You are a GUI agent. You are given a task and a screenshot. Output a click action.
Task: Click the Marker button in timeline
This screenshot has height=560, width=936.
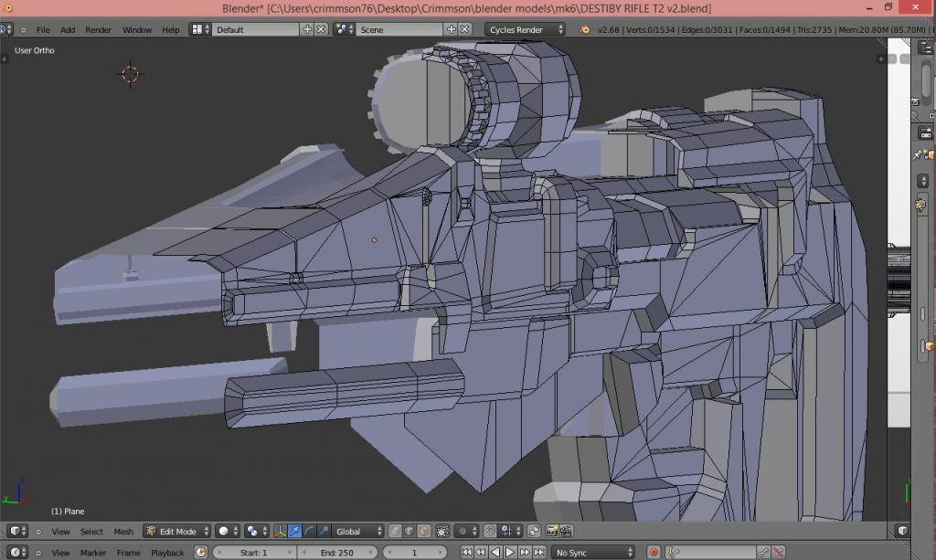tap(93, 553)
